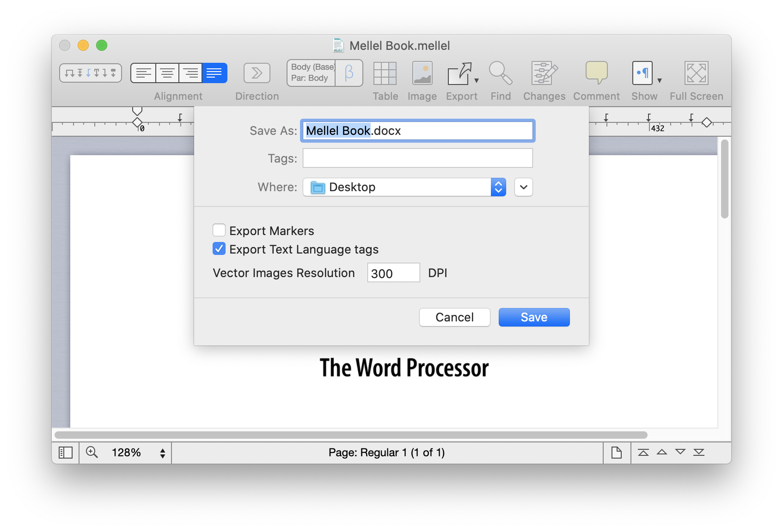The width and height of the screenshot is (783, 532).
Task: Open the Changes tracking tool
Action: (544, 73)
